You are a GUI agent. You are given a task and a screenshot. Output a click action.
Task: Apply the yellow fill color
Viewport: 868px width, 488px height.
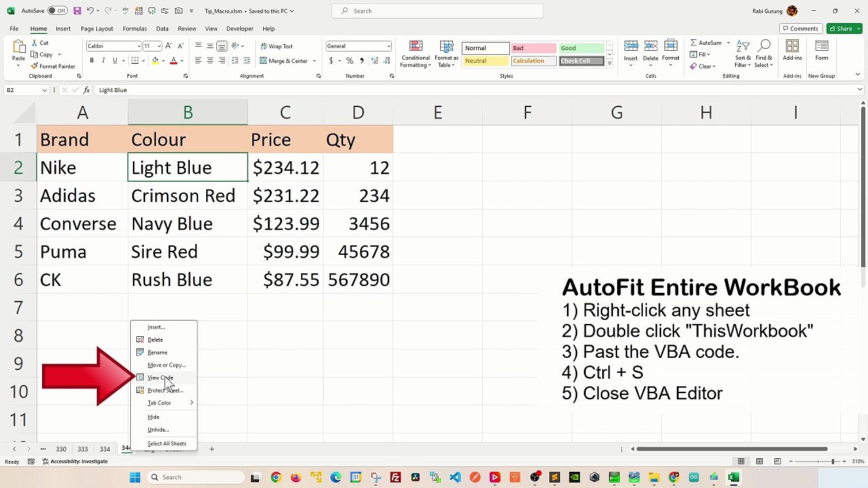click(155, 60)
